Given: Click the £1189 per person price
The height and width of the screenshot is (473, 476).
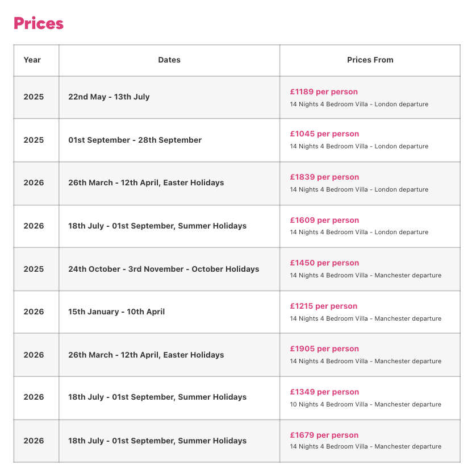Looking at the screenshot, I should pos(324,92).
